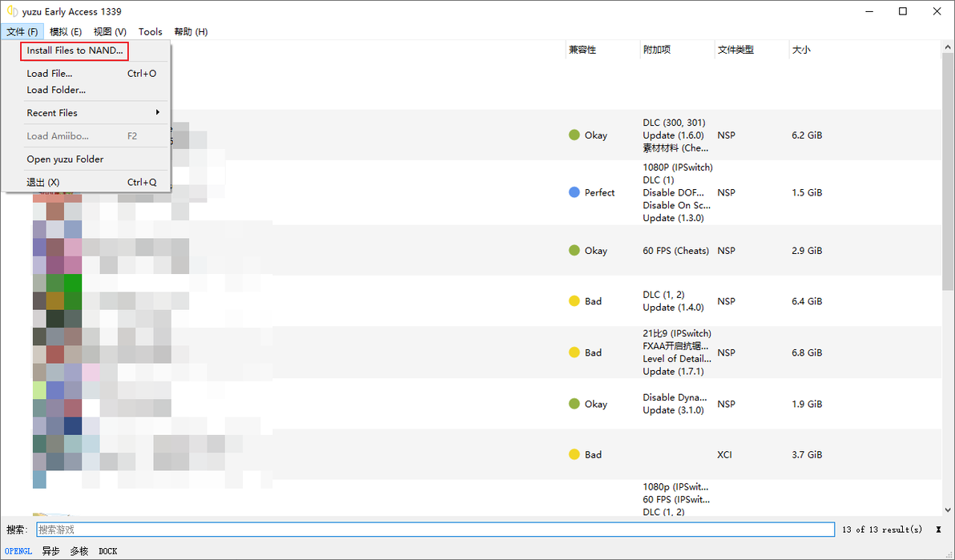Click 'Update (1.6.0)' add-on text

674,135
